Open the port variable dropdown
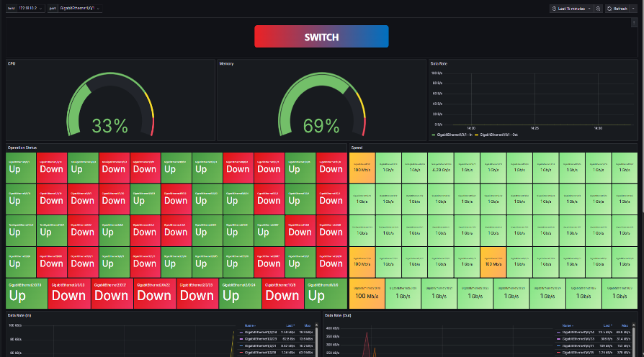The width and height of the screenshot is (644, 357). pos(77,9)
